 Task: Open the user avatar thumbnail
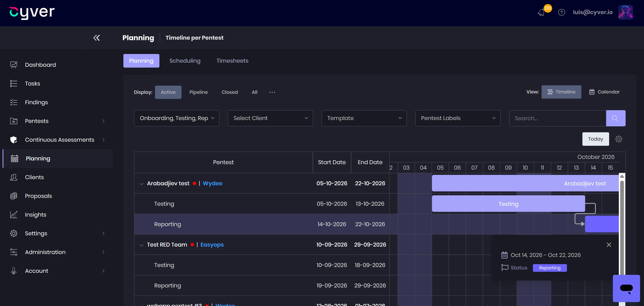click(x=625, y=12)
